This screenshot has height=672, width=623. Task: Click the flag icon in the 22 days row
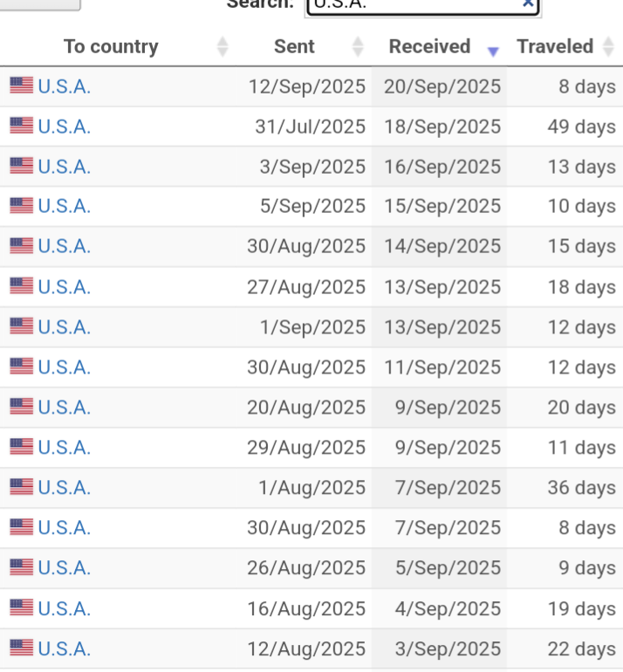point(22,648)
